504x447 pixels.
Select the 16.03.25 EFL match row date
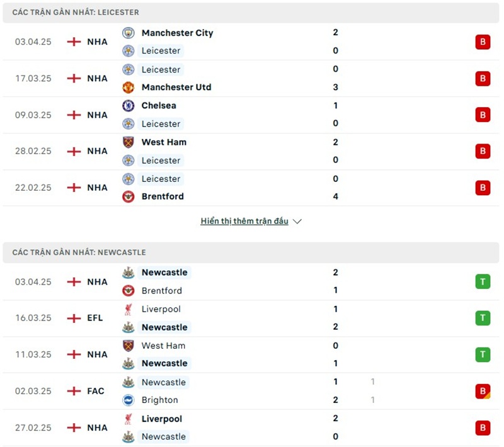point(33,318)
